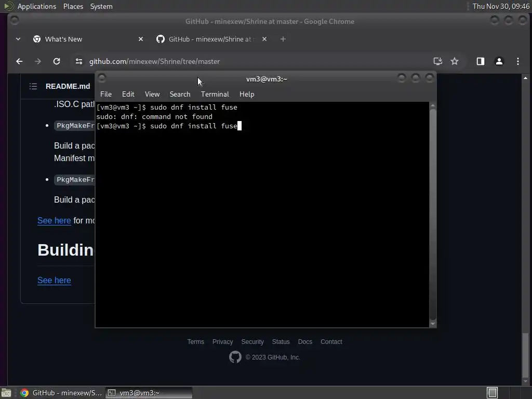Open README outline list icon
The height and width of the screenshot is (399, 532).
33,86
